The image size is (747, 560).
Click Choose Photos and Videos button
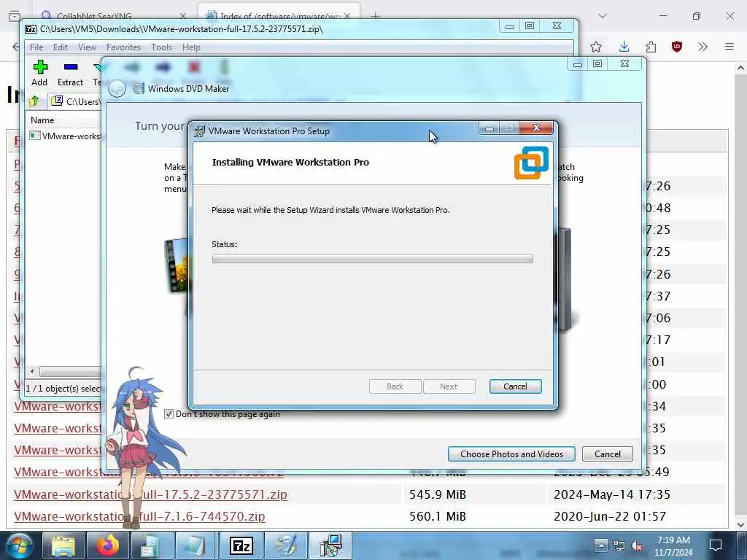point(511,454)
